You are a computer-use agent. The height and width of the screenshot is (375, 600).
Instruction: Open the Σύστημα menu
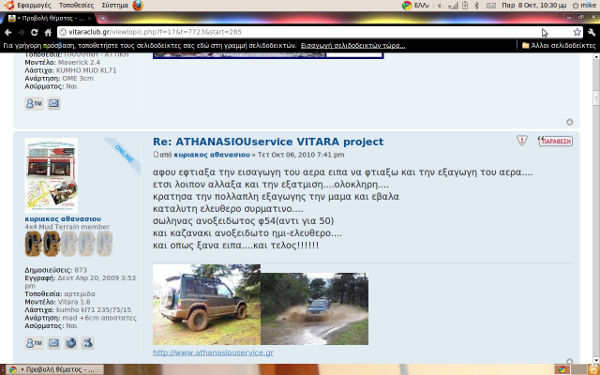tap(114, 5)
